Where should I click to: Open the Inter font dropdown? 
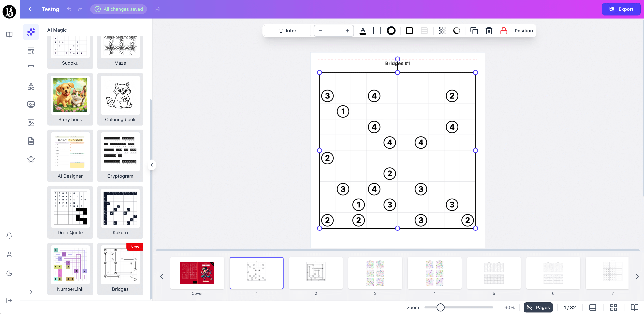click(287, 30)
